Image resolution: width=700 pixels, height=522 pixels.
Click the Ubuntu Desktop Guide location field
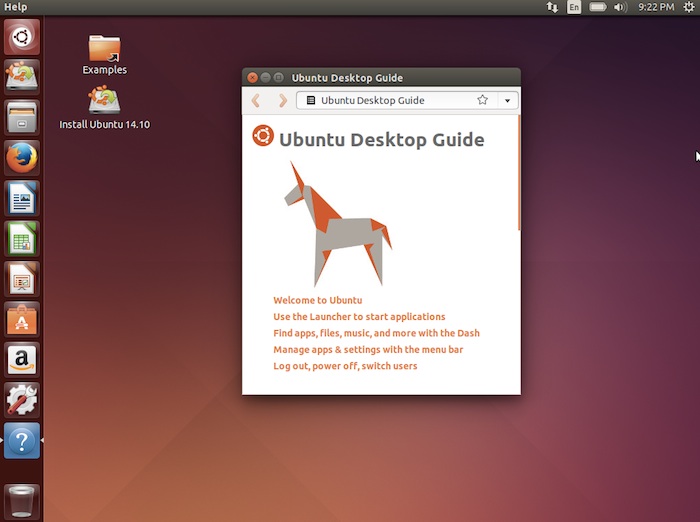tap(385, 100)
